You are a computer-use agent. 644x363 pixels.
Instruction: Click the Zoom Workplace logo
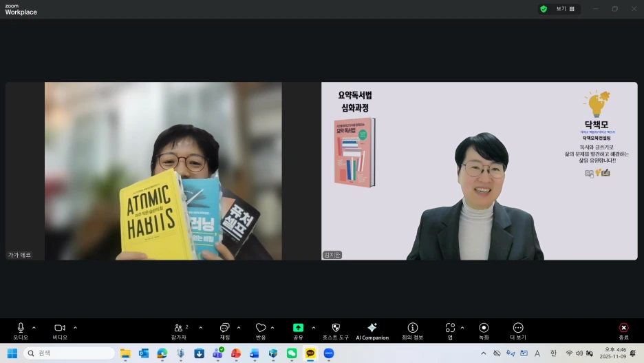click(x=21, y=10)
